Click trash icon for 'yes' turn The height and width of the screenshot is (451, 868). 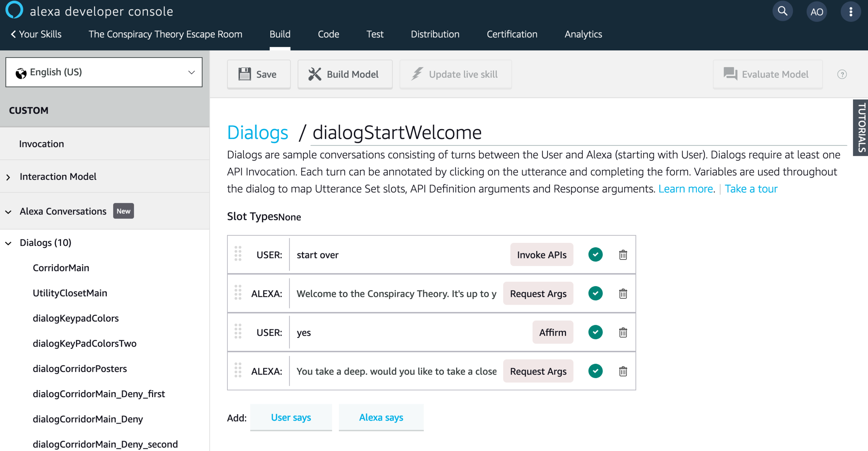[x=623, y=333]
